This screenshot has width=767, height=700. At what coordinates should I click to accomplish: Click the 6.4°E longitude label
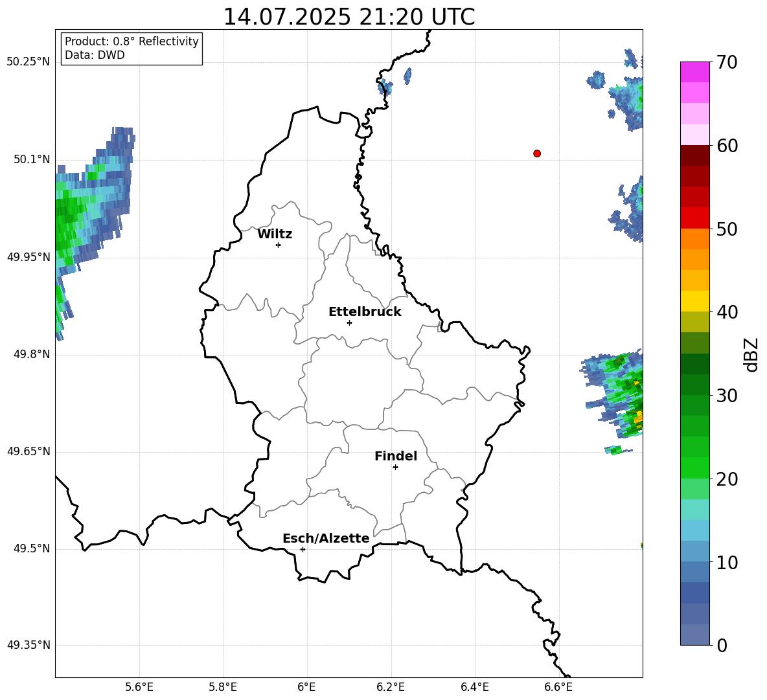click(x=474, y=687)
